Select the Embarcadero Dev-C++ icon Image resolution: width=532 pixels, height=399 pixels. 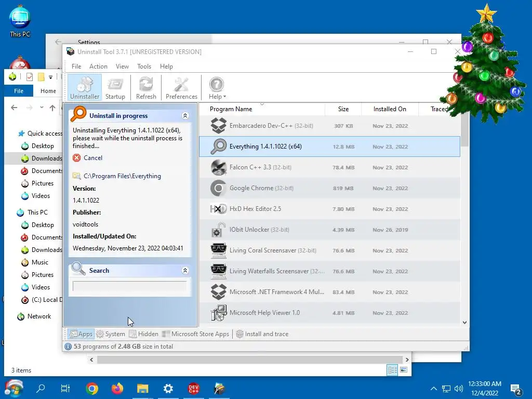pos(219,126)
